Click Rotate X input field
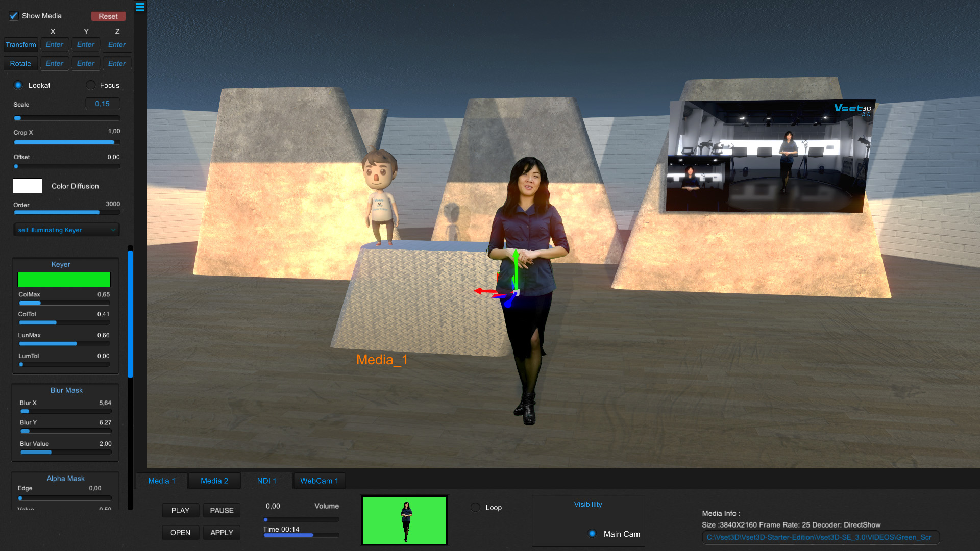980x551 pixels. click(55, 64)
